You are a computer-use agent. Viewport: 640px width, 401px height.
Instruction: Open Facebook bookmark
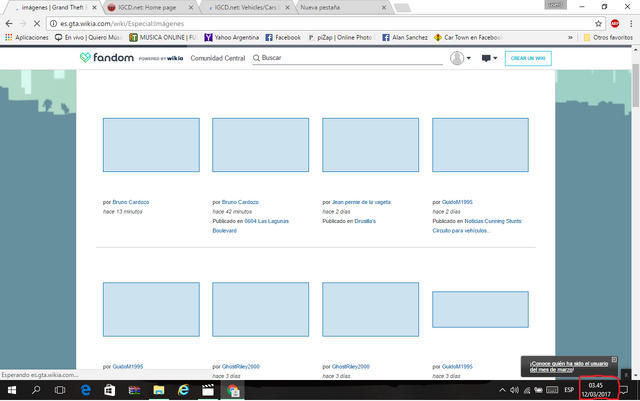283,38
